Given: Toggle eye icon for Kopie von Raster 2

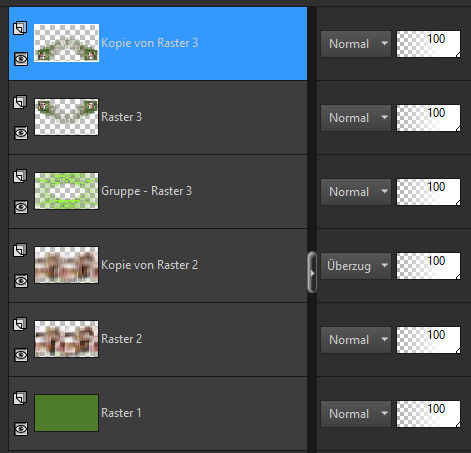Looking at the screenshot, I should (x=21, y=281).
